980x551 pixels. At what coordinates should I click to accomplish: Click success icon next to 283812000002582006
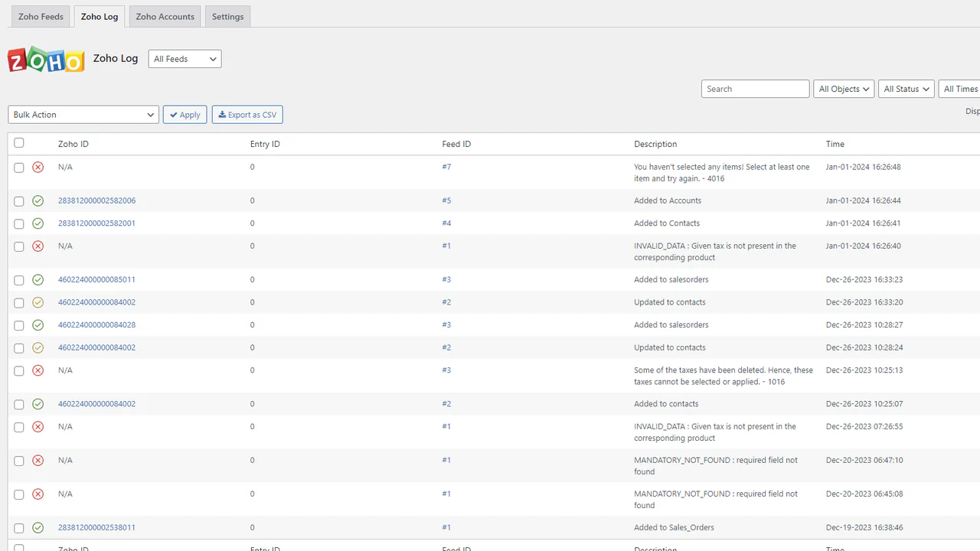point(38,201)
